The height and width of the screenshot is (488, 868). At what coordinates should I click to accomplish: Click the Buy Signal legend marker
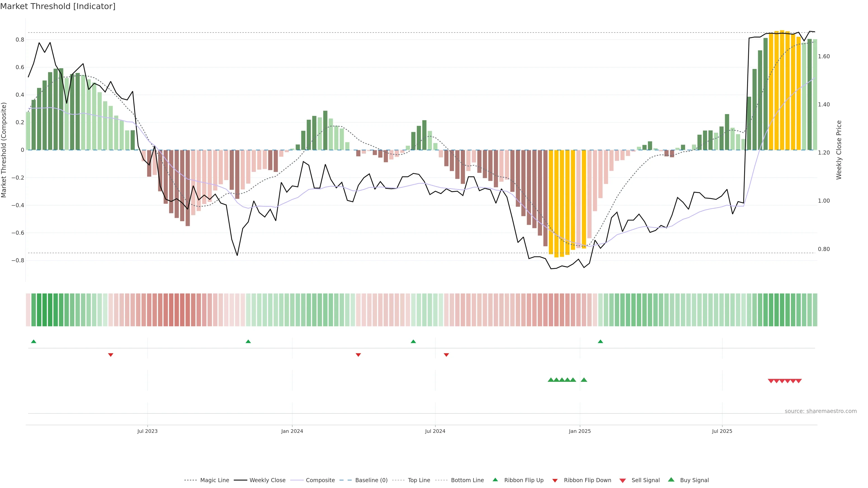(x=671, y=480)
